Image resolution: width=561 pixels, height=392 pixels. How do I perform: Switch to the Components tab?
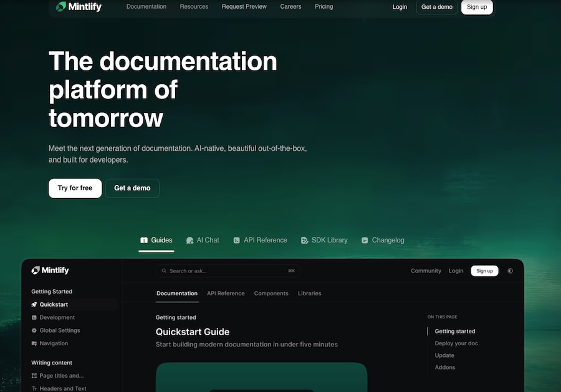[x=271, y=293]
